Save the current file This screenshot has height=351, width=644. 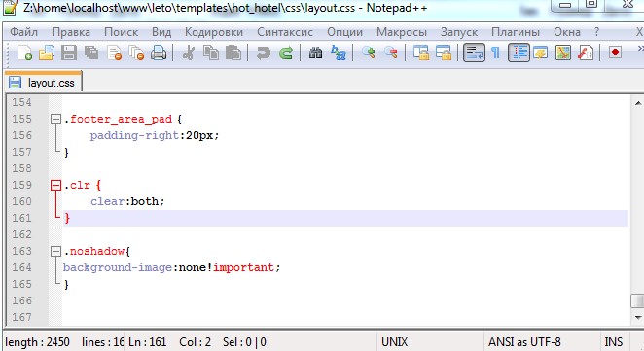(x=69, y=53)
